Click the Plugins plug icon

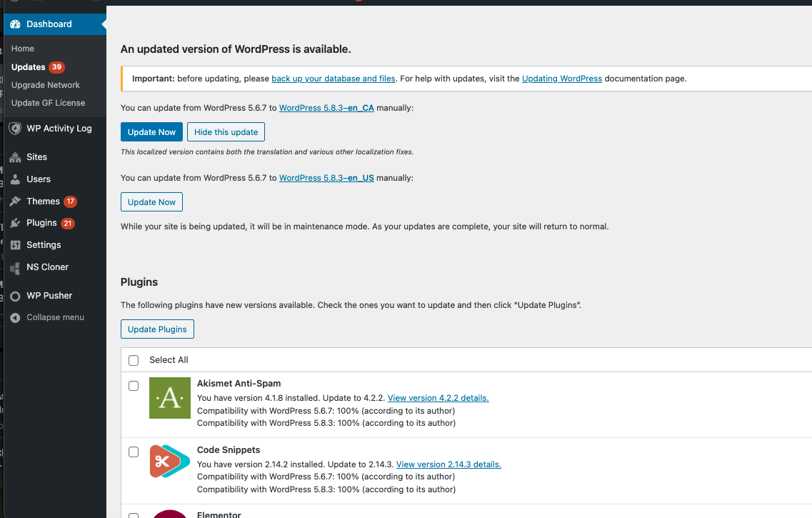(16, 223)
